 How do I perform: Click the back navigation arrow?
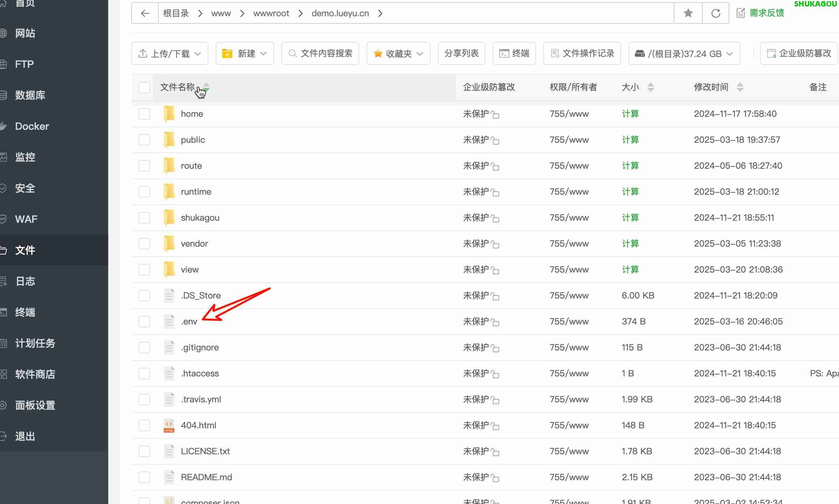click(x=145, y=13)
